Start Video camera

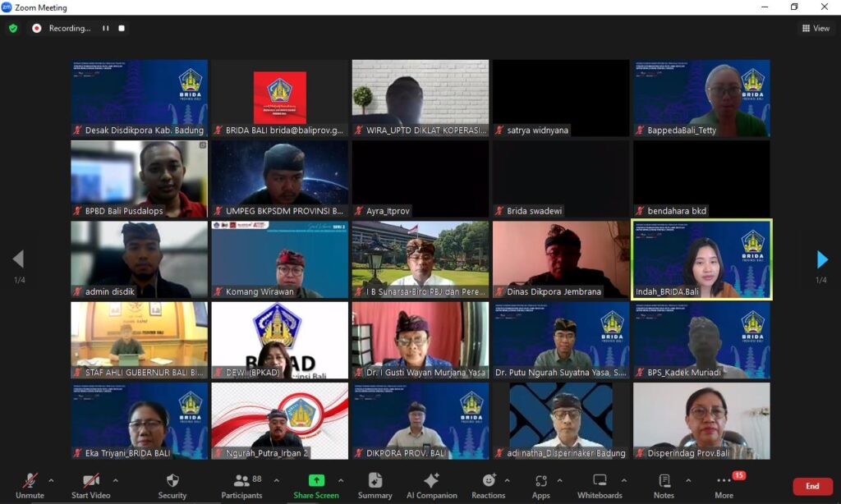pos(90,486)
